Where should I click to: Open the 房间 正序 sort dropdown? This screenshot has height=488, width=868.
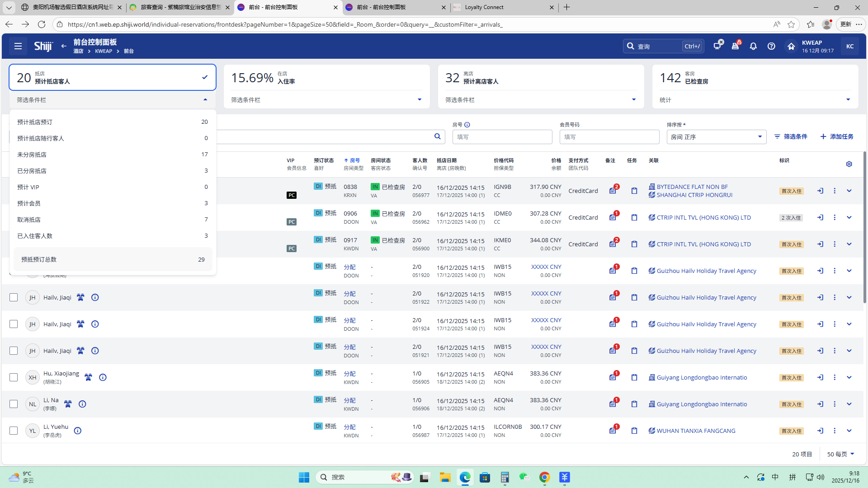[x=716, y=137]
